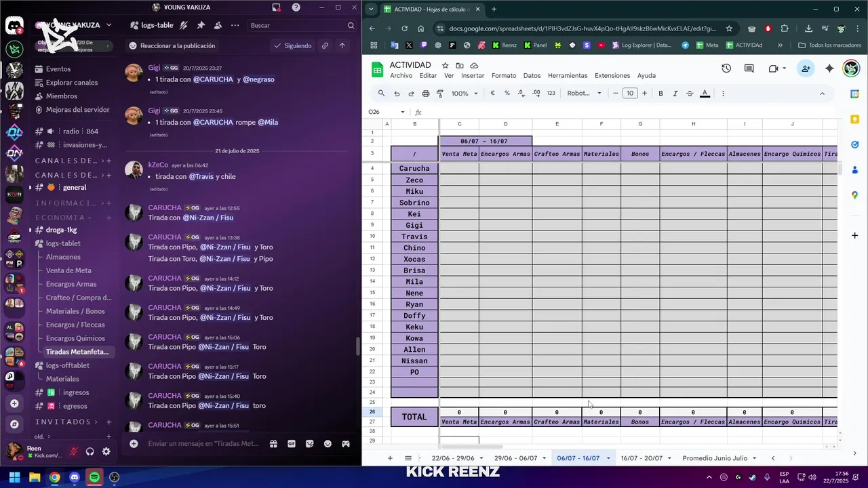This screenshot has width=868, height=488.
Task: Star the ACTIVIDAD spreadsheet
Action: pyautogui.click(x=445, y=65)
